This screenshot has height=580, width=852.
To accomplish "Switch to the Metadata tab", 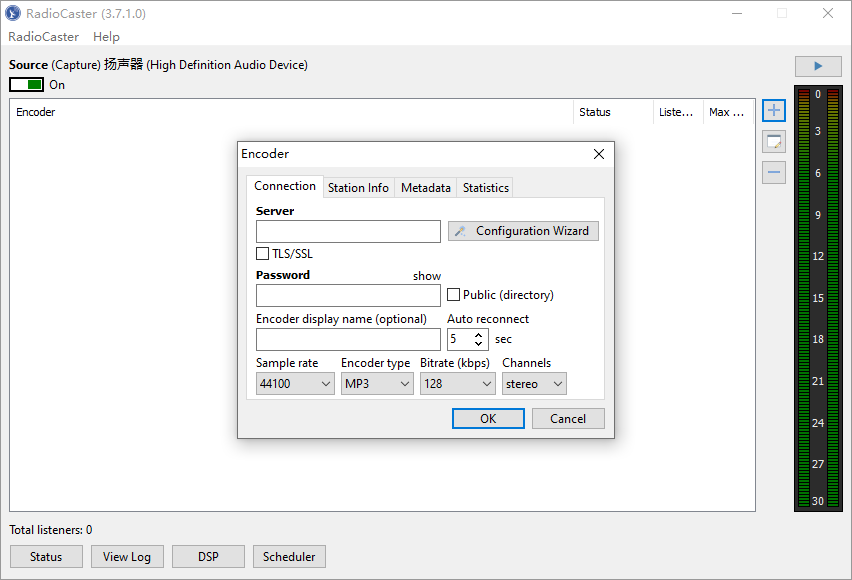I will click(425, 188).
